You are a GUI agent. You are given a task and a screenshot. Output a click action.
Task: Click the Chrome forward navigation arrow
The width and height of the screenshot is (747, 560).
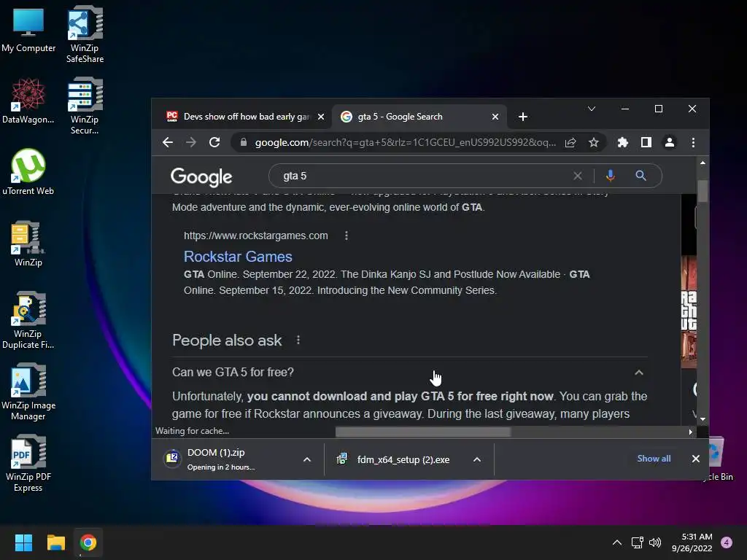tap(190, 142)
